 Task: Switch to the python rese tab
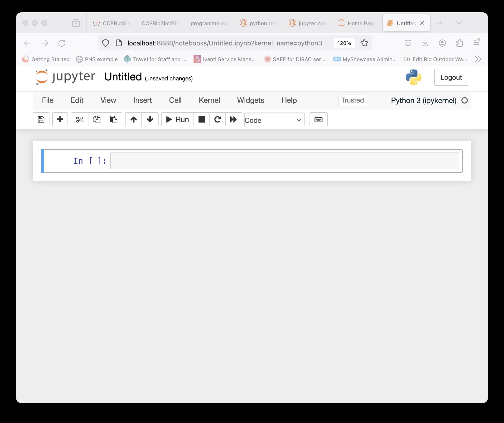pyautogui.click(x=259, y=23)
